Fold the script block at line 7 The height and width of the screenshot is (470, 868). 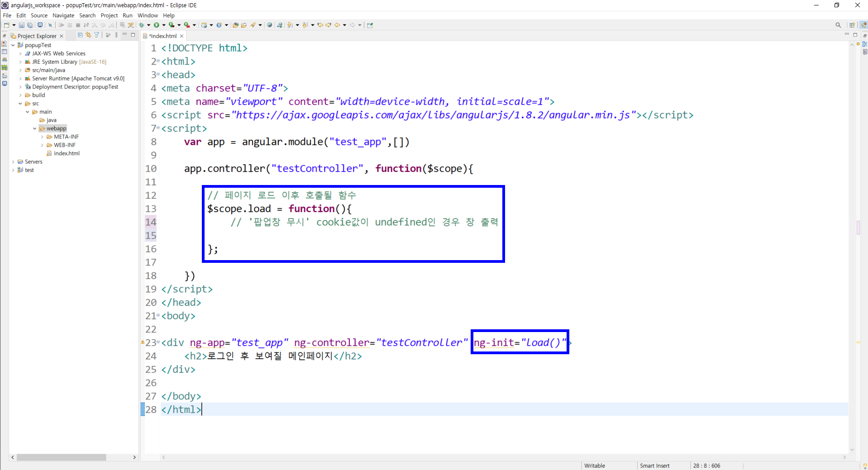158,128
